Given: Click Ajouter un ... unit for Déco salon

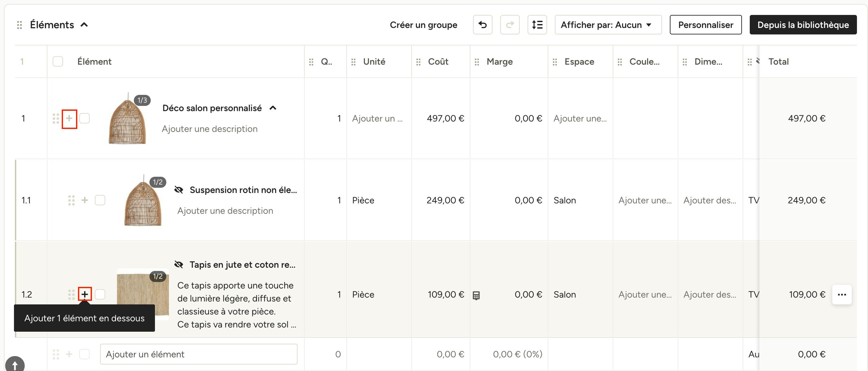Looking at the screenshot, I should (x=377, y=119).
